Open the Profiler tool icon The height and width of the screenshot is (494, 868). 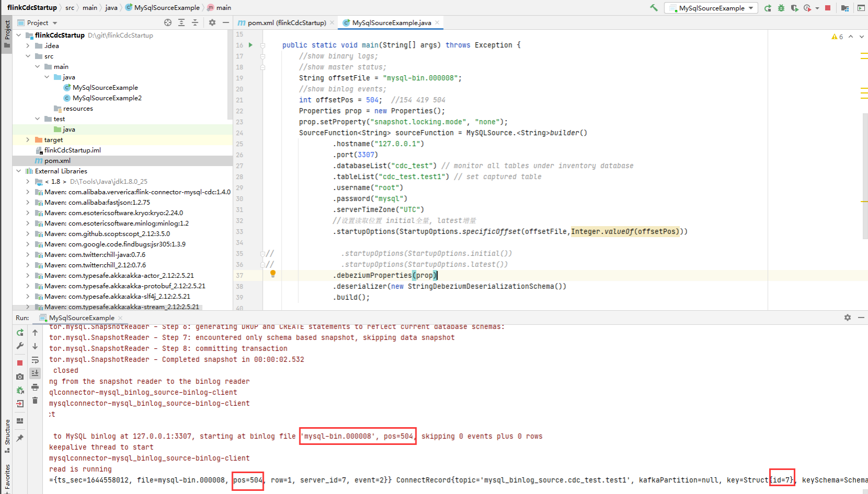pyautogui.click(x=807, y=8)
